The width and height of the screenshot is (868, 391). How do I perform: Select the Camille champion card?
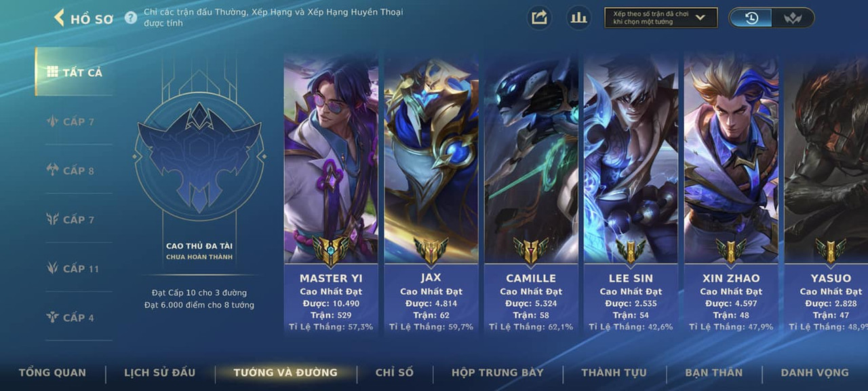click(531, 196)
